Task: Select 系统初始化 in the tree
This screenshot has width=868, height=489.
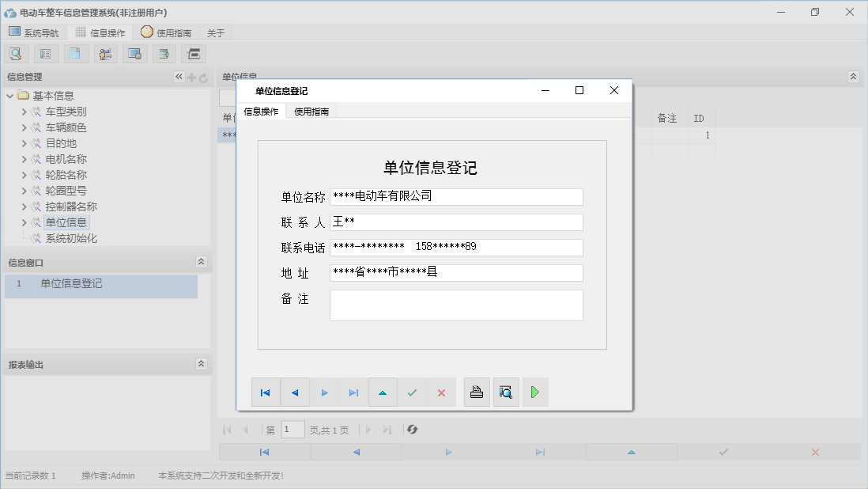Action: (x=71, y=238)
